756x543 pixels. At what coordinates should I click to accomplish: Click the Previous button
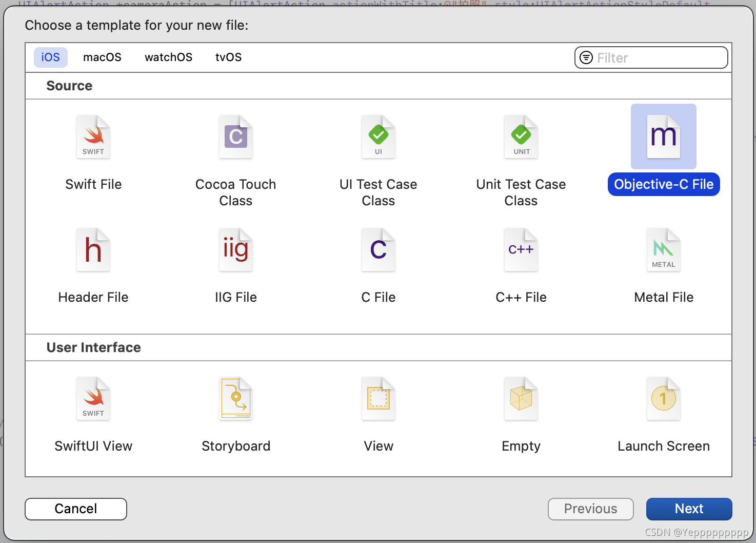[x=591, y=509]
